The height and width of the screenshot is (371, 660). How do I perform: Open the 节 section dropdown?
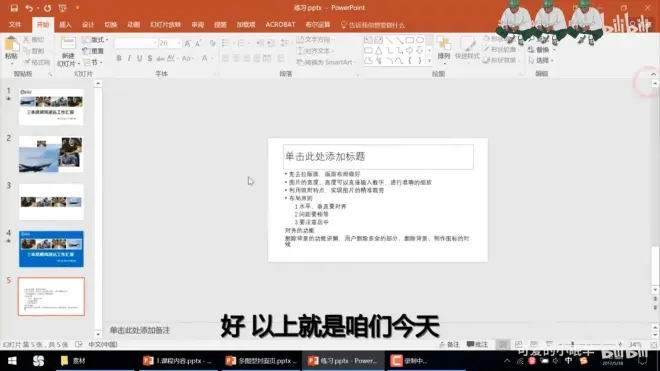pyautogui.click(x=92, y=63)
